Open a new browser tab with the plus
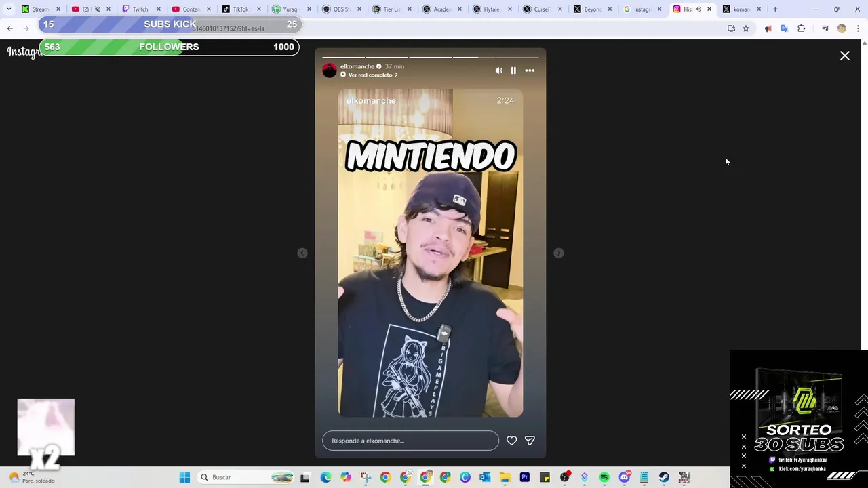Image resolution: width=868 pixels, height=488 pixels. click(775, 9)
